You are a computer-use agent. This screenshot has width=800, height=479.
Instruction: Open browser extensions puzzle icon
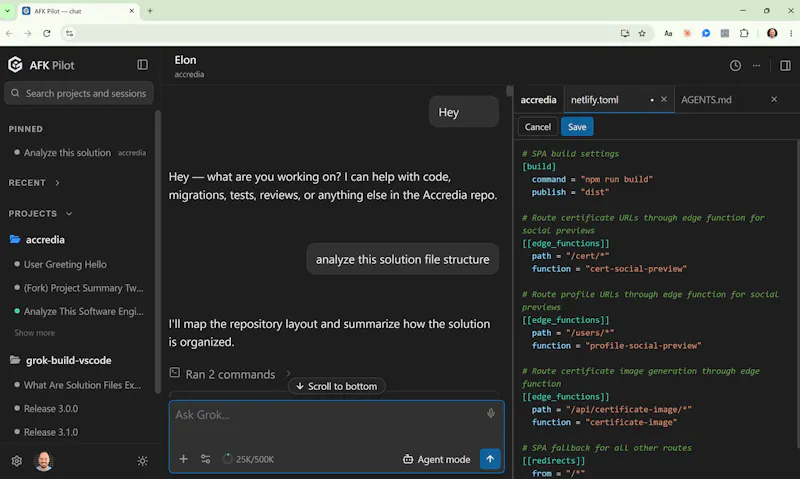tap(744, 33)
